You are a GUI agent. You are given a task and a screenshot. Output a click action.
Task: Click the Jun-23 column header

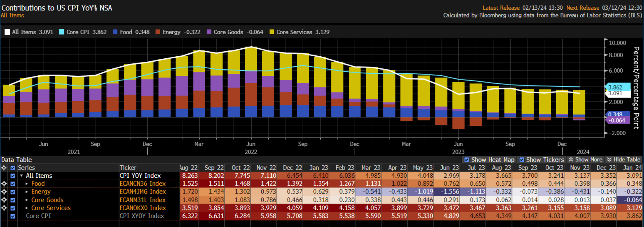[449, 168]
